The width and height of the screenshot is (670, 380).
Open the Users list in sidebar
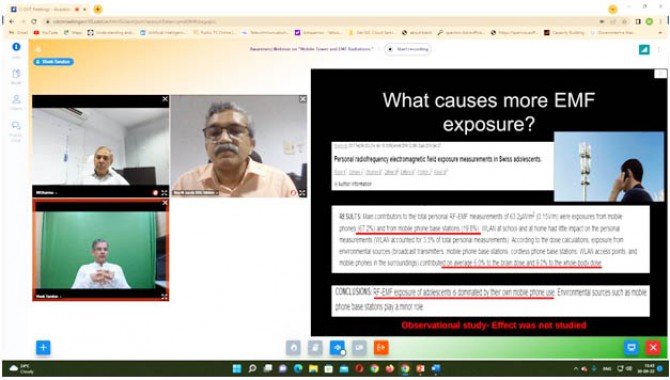(16, 103)
